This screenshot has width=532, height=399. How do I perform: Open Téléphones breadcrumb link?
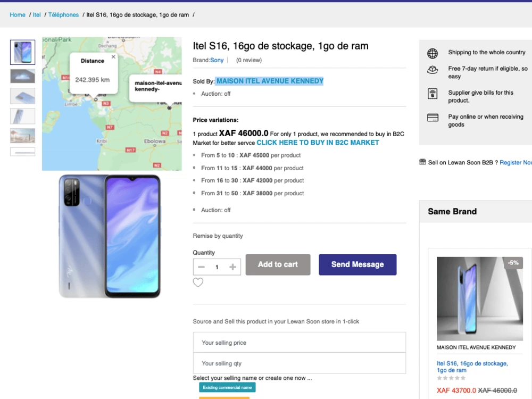click(x=63, y=14)
